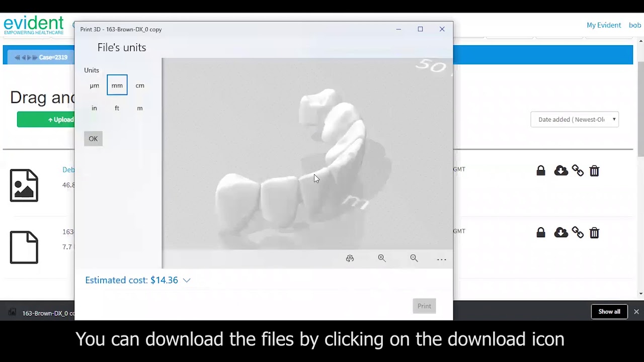
Task: Confirm units with the OK button
Action: tap(93, 139)
